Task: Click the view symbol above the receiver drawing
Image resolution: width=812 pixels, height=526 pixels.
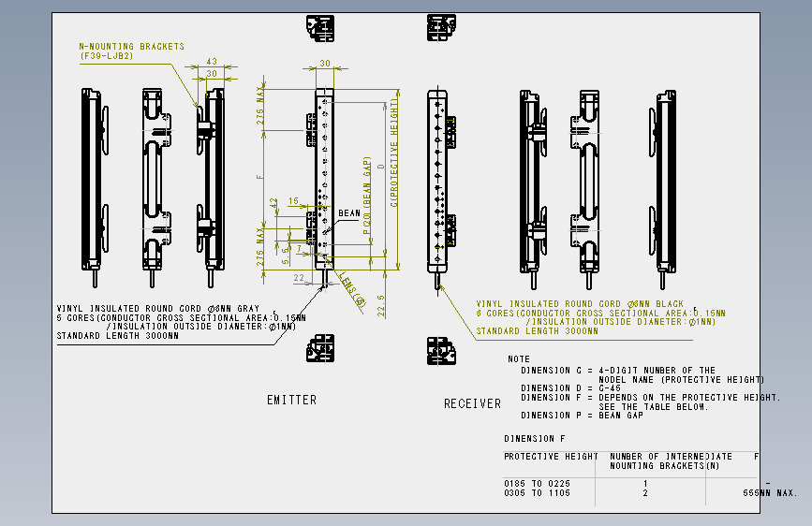Action: click(x=441, y=27)
